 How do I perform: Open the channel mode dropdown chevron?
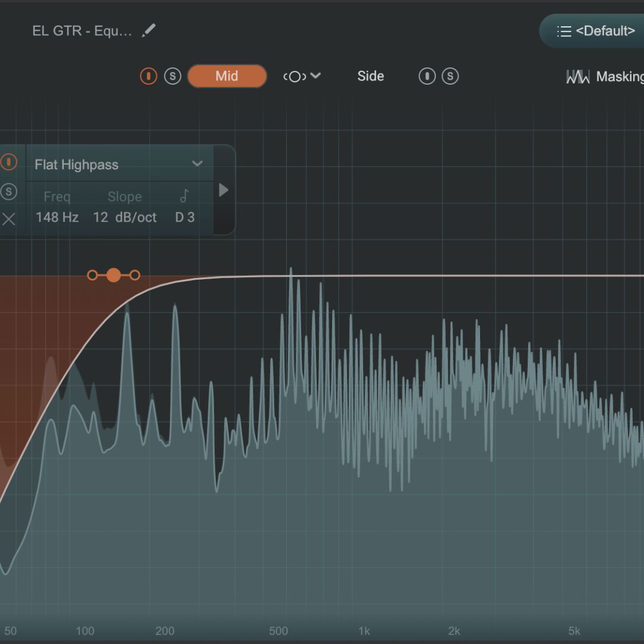click(316, 76)
